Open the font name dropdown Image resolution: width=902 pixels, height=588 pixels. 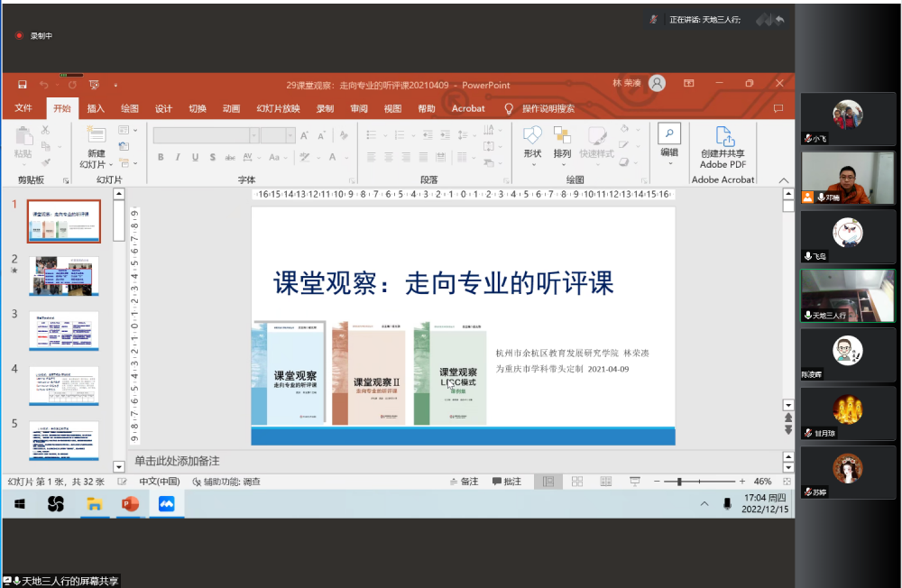pos(253,135)
